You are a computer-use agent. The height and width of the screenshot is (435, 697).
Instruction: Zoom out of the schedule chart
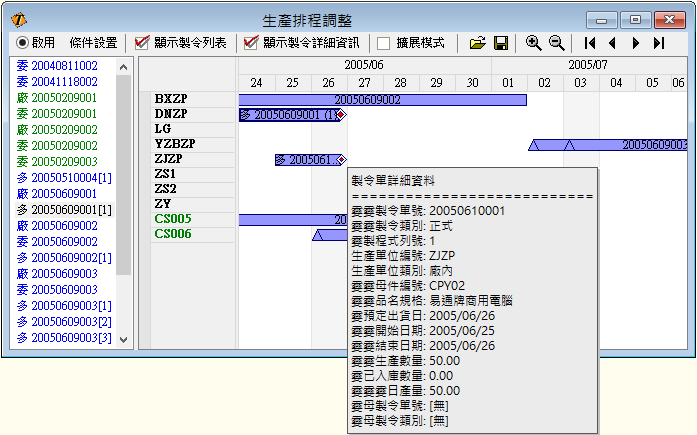pos(556,43)
